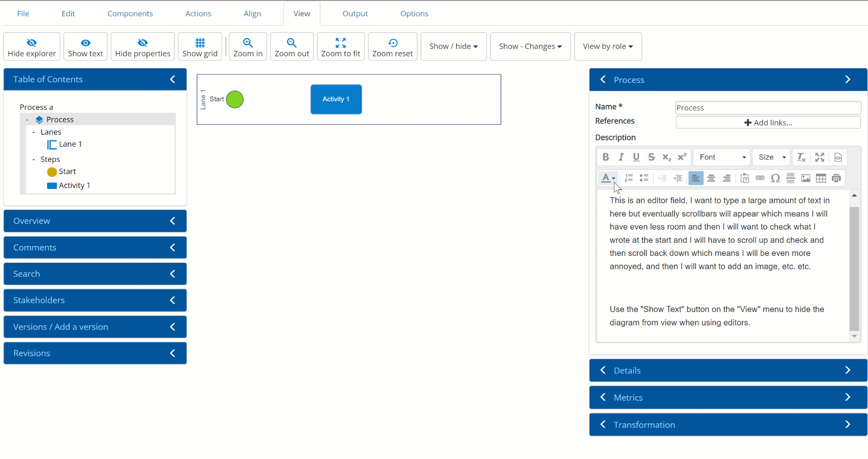Click into the Name input field

pyautogui.click(x=768, y=108)
